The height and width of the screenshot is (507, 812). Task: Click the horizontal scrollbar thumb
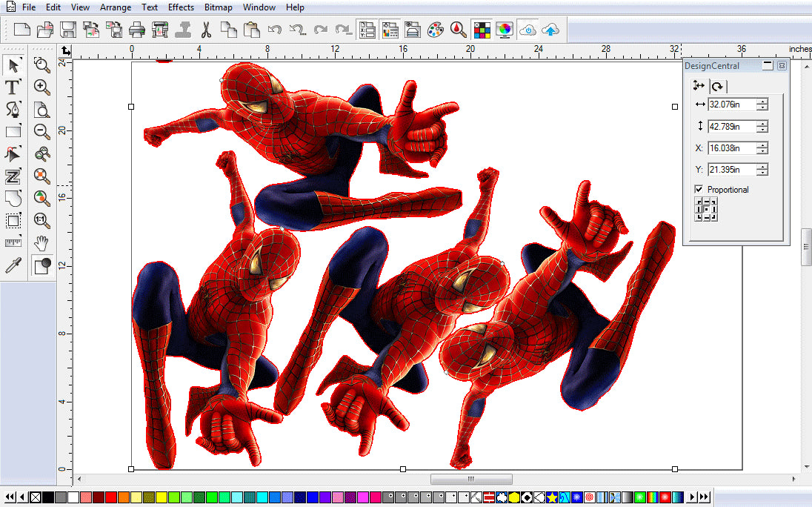click(471, 479)
